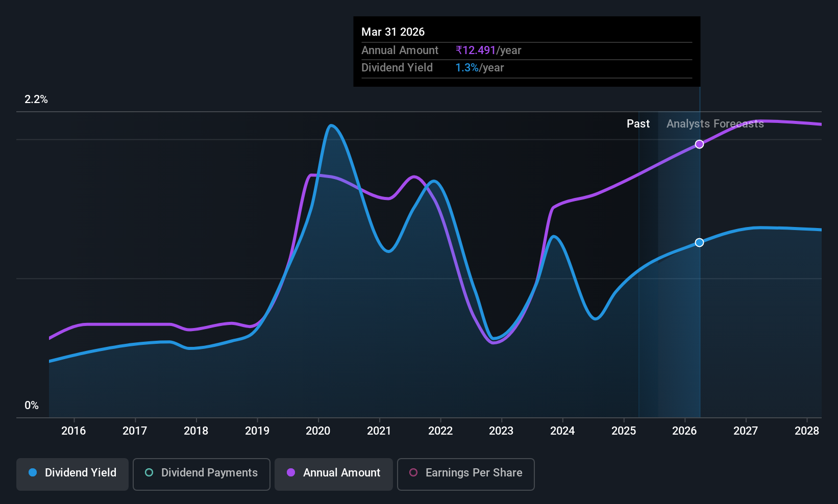This screenshot has width=838, height=504.
Task: Toggle the Earnings Per Share legend button
Action: coord(466,474)
